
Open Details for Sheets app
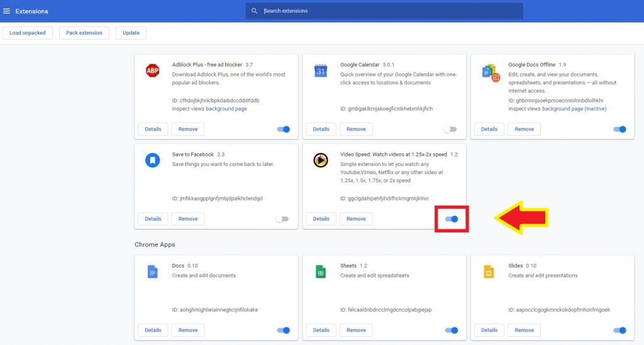coord(321,330)
